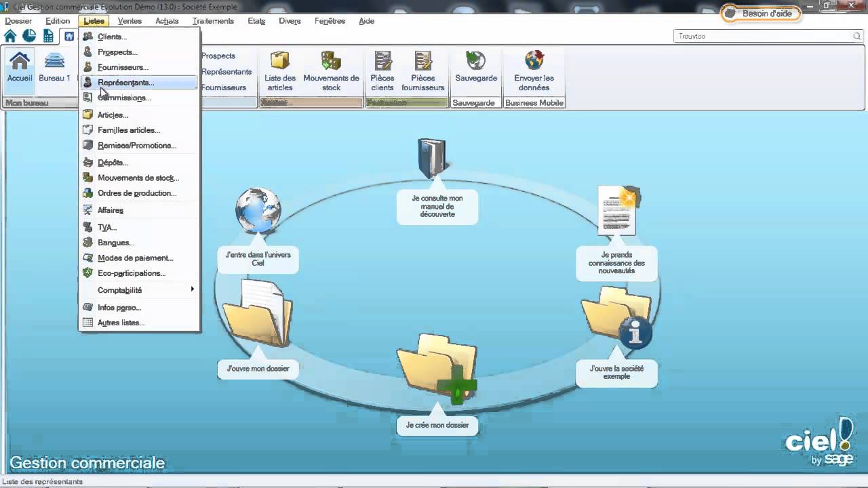This screenshot has height=488, width=868.
Task: Click the document icon for nouveautés
Action: 618,211
